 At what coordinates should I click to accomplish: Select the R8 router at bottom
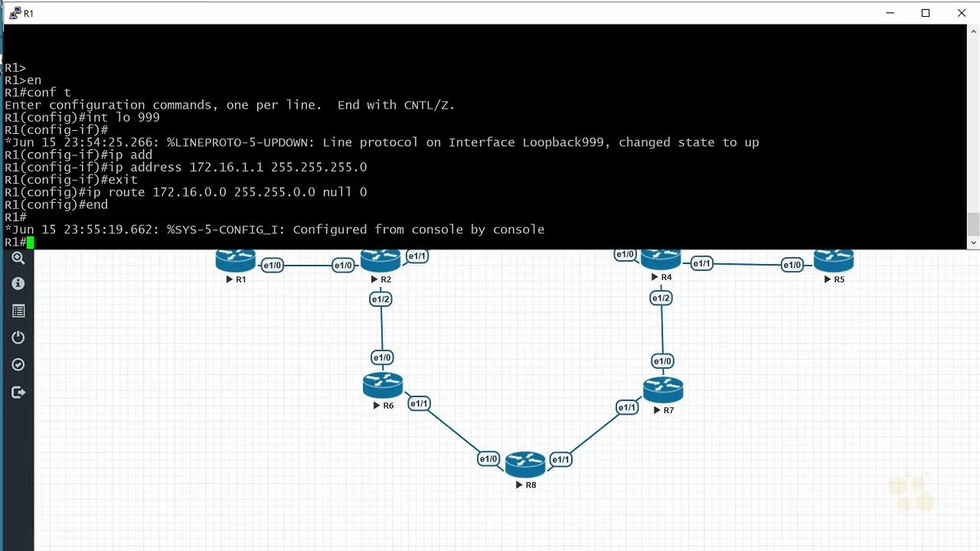point(525,464)
